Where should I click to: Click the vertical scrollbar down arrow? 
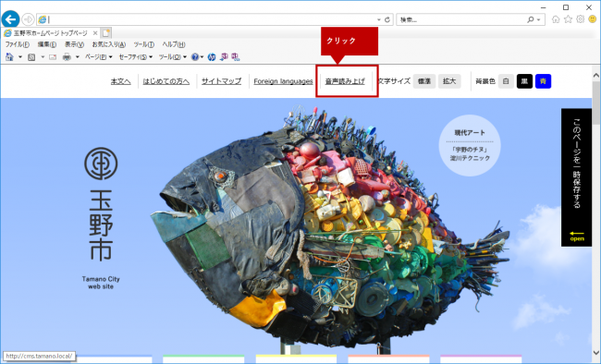596,353
